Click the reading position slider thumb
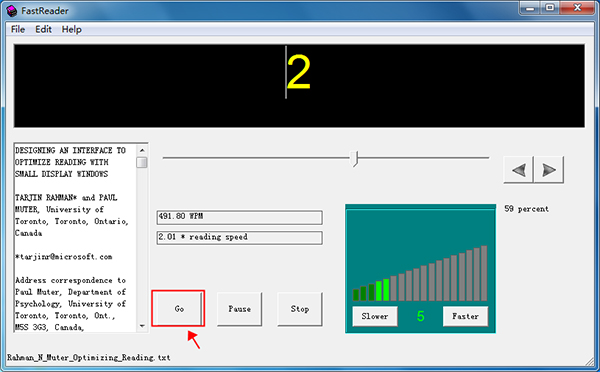The height and width of the screenshot is (372, 600). click(354, 158)
